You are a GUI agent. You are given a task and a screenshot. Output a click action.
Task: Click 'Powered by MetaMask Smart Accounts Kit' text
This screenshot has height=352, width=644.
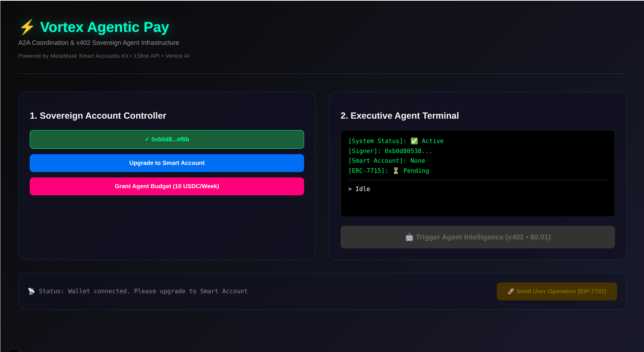(x=104, y=56)
